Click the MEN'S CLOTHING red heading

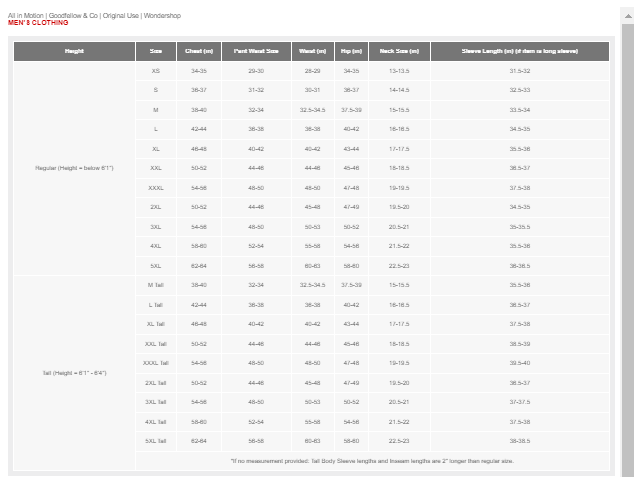tap(38, 23)
